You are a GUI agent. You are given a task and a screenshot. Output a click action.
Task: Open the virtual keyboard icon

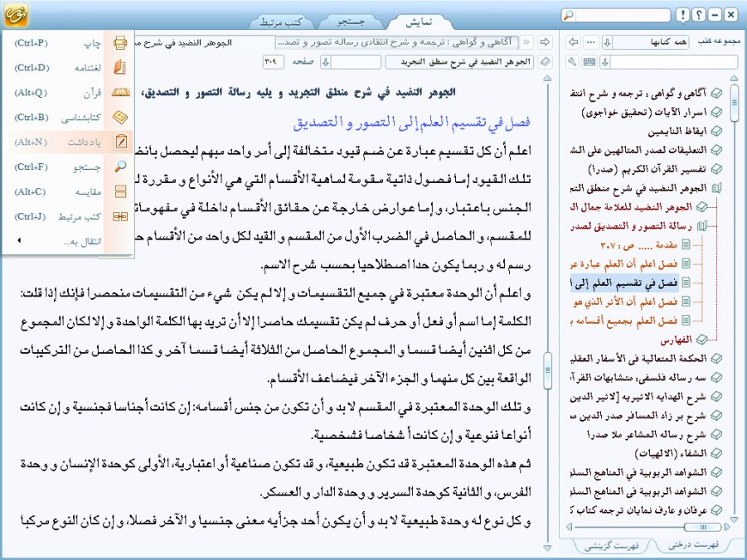[x=589, y=62]
